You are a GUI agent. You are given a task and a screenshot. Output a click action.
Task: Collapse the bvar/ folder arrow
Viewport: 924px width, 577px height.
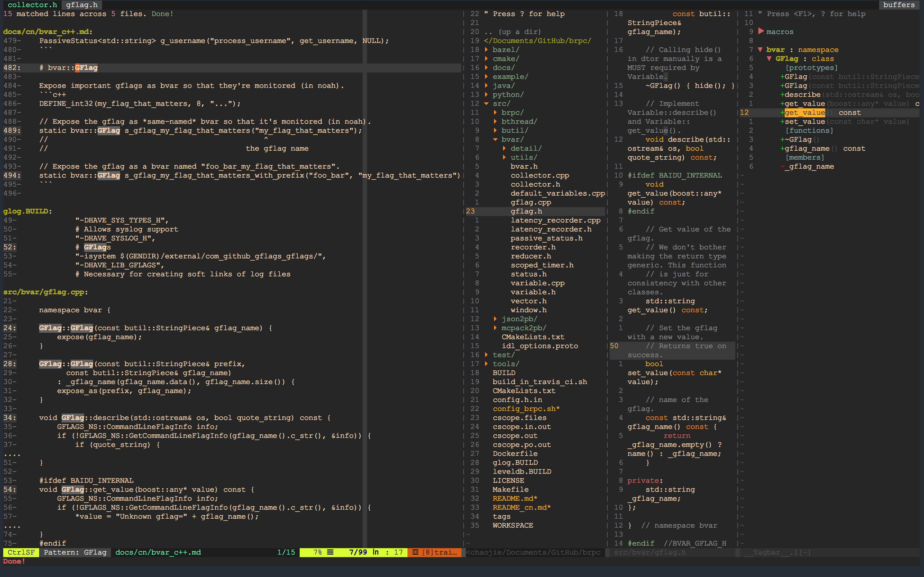pyautogui.click(x=495, y=139)
